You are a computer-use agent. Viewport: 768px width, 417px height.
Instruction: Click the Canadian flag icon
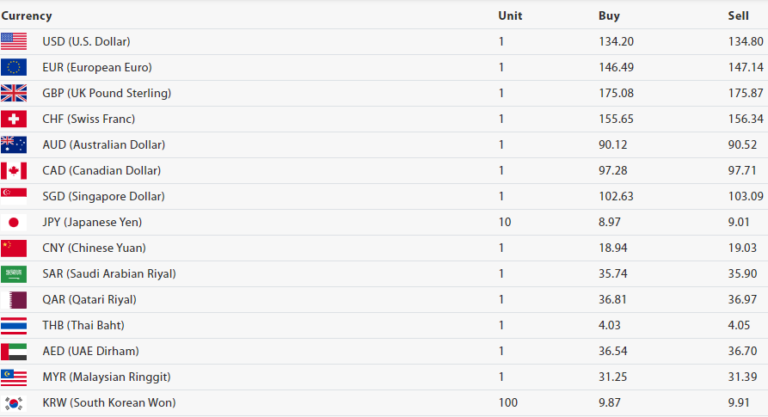pos(14,171)
